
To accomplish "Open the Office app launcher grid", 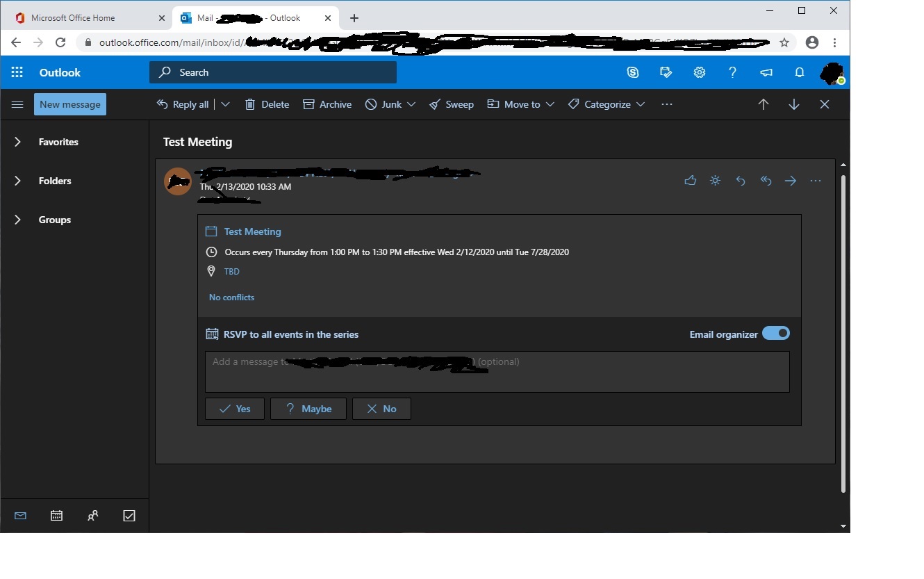I will [17, 72].
